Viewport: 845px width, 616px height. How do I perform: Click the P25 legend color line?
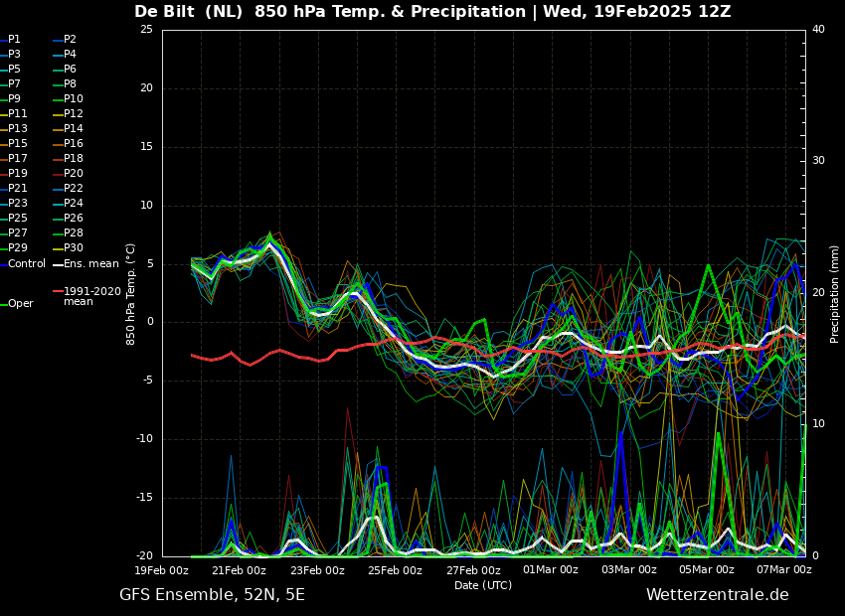coord(3,218)
